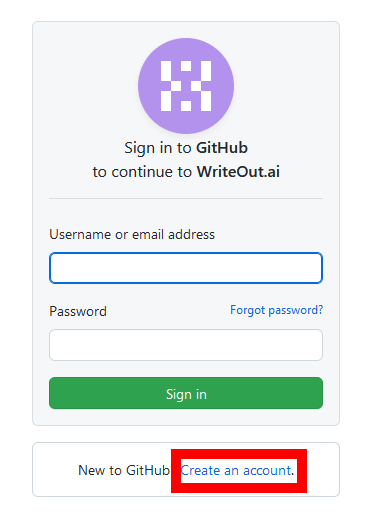Click the blue focus outline of username box
Image resolution: width=368 pixels, height=523 pixels.
coord(186,253)
